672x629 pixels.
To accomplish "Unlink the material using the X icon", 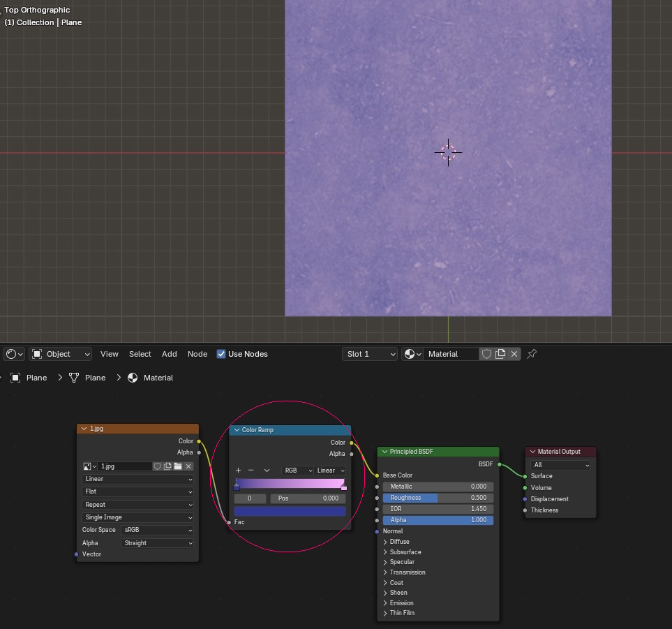I will tap(514, 354).
